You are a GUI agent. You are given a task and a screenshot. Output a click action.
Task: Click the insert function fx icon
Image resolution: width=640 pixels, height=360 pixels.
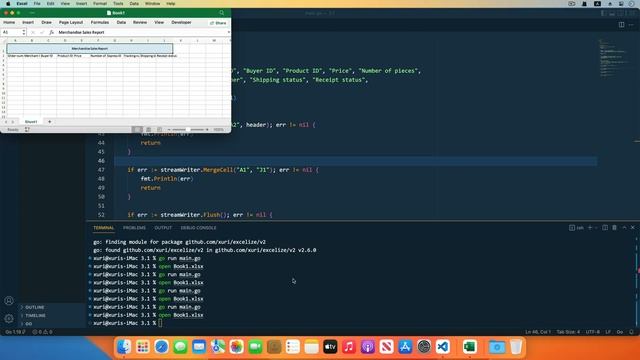pos(51,32)
